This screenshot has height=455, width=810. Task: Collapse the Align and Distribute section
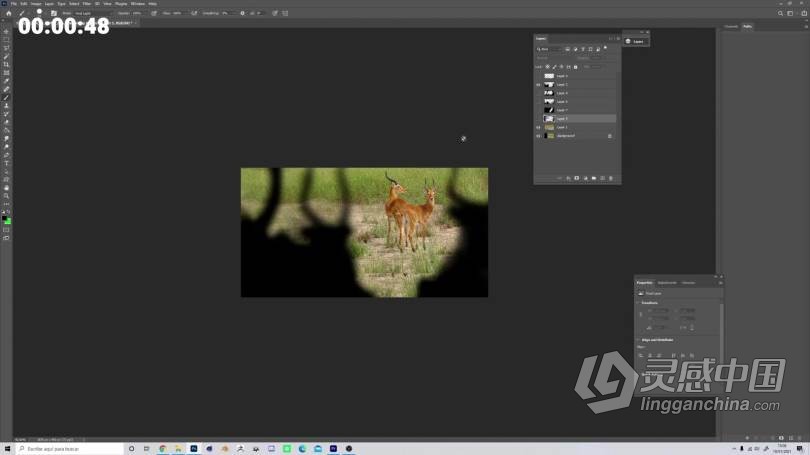(638, 340)
